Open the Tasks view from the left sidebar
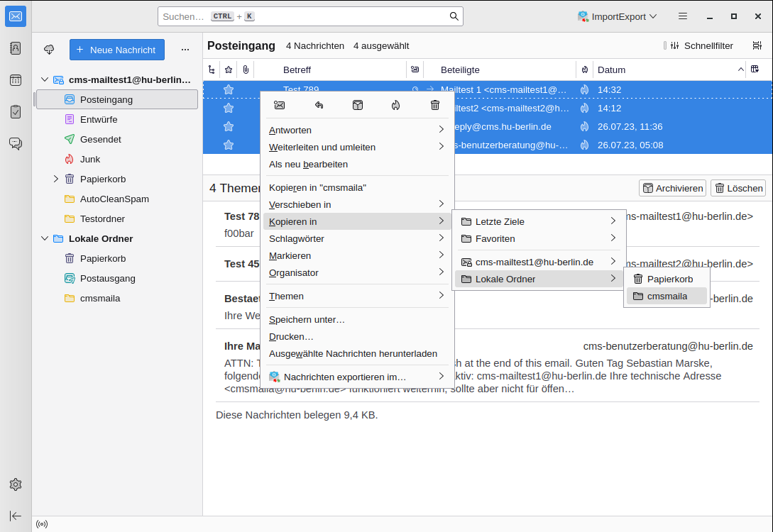Image resolution: width=773 pixels, height=532 pixels. (x=16, y=111)
